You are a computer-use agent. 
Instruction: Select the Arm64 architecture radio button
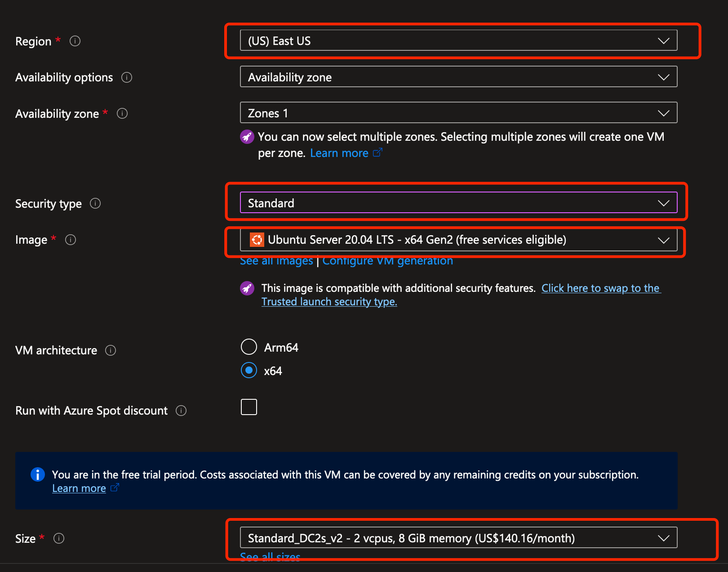pyautogui.click(x=249, y=347)
